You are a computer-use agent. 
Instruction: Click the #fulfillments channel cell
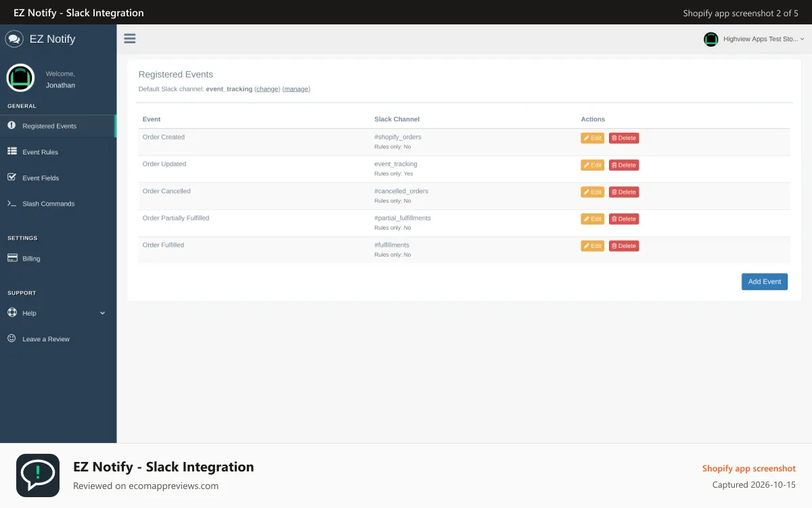click(x=392, y=245)
